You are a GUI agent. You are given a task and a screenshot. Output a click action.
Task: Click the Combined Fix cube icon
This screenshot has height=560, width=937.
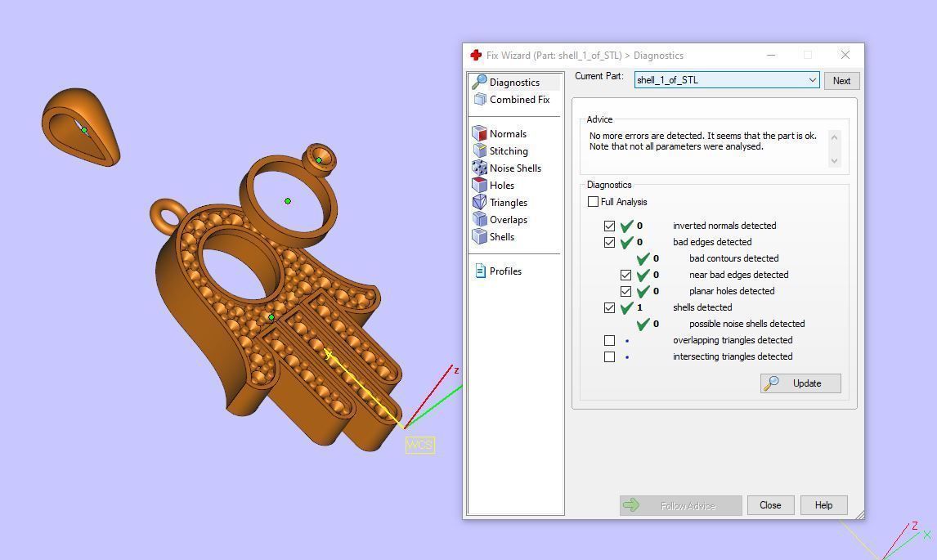click(x=479, y=99)
